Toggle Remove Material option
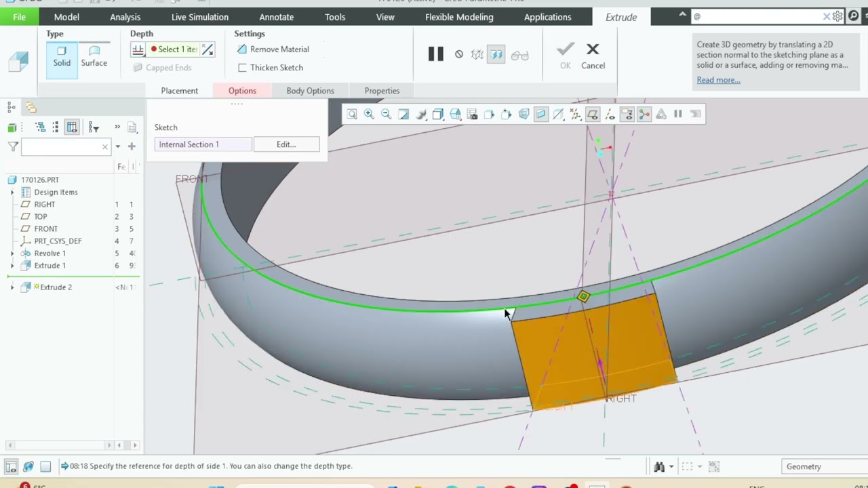Viewport: 868px width, 488px height. (273, 49)
